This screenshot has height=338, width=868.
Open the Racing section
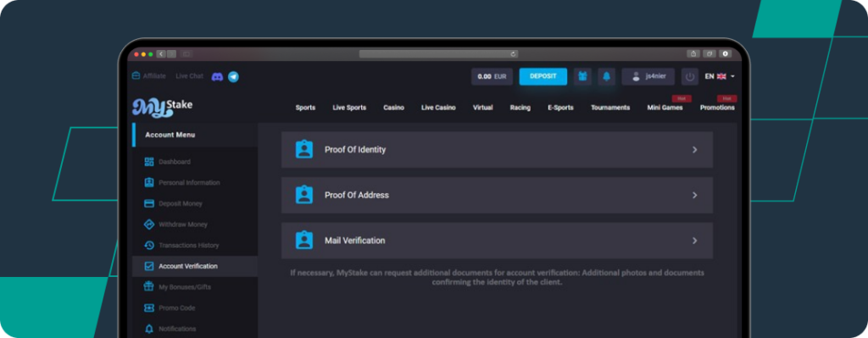pyautogui.click(x=520, y=108)
